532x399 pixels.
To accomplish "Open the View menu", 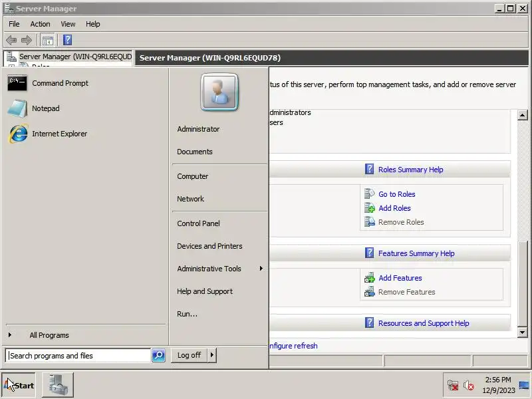I will (x=68, y=24).
